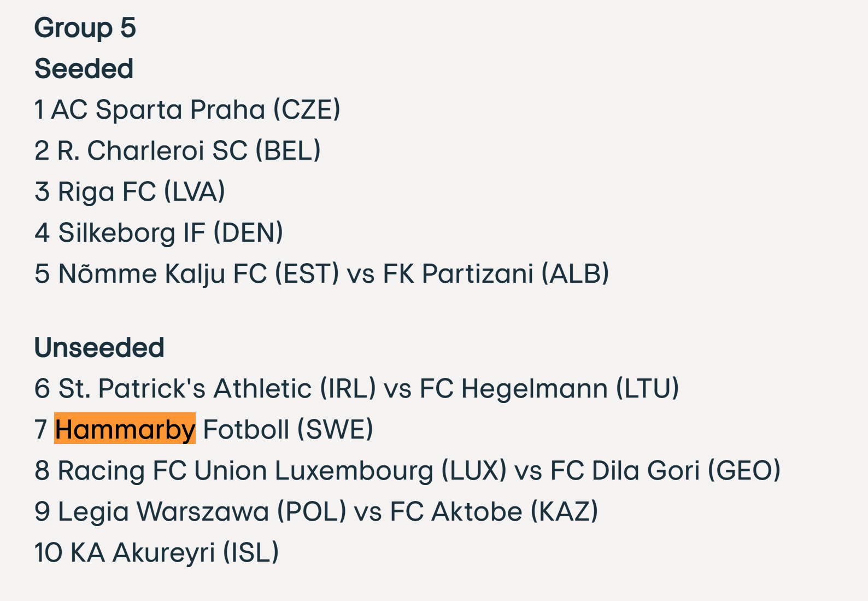This screenshot has height=601, width=868.
Task: Click on KA Akureyri entry
Action: (x=143, y=553)
